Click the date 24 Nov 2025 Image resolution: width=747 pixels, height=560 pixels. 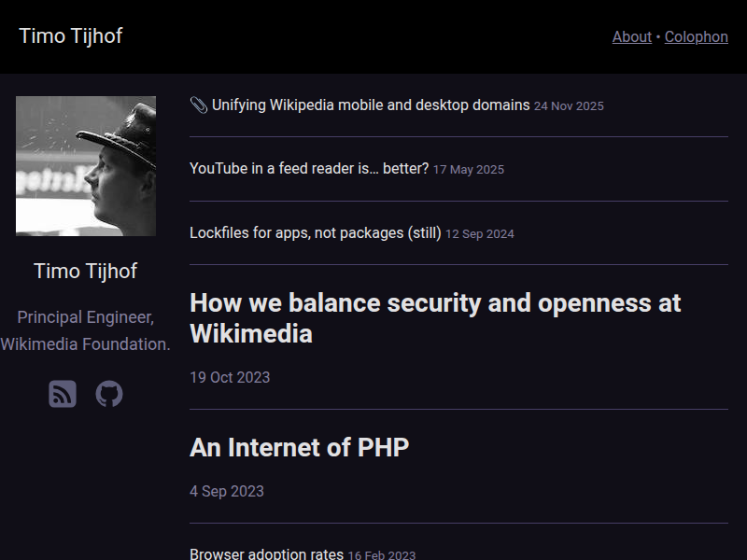coord(569,106)
